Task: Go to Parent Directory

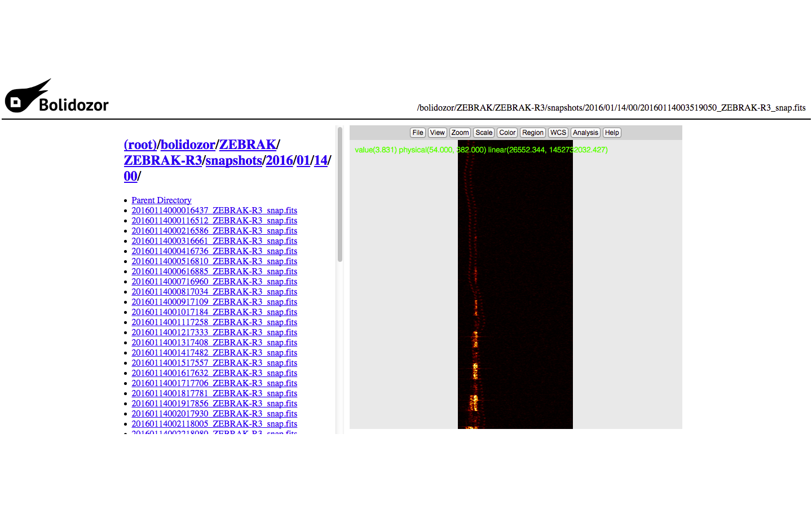Action: pyautogui.click(x=161, y=200)
